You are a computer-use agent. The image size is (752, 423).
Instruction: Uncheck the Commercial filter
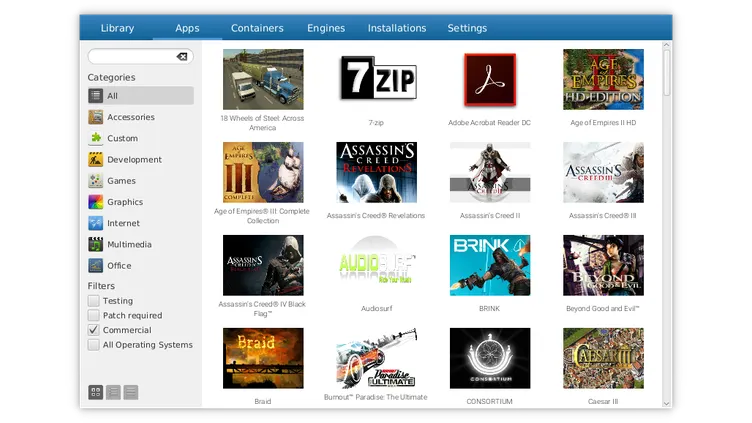[x=94, y=330]
